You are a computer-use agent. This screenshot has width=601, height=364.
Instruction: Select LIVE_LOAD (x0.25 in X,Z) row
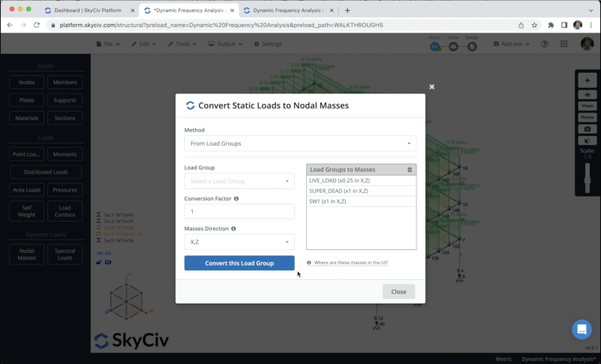click(x=361, y=181)
